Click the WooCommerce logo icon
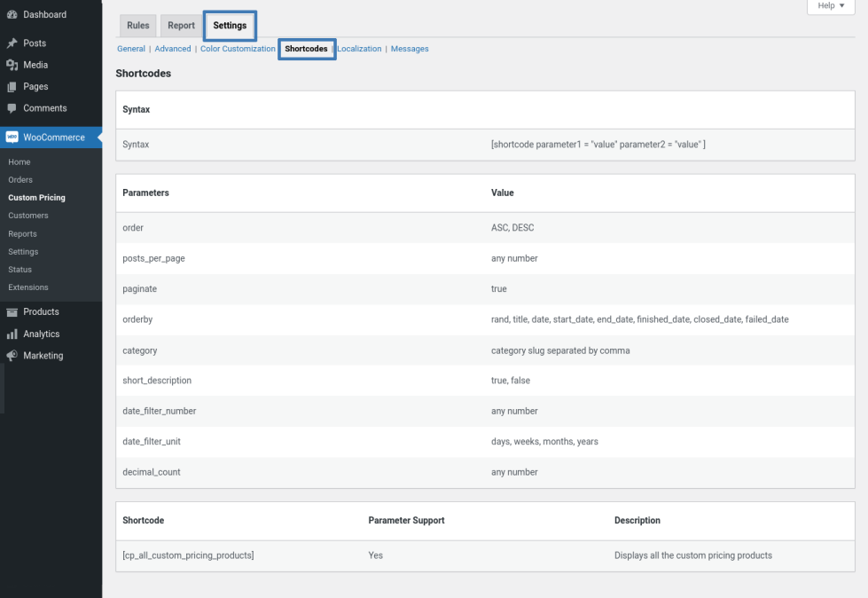Image resolution: width=868 pixels, height=598 pixels. 12,138
